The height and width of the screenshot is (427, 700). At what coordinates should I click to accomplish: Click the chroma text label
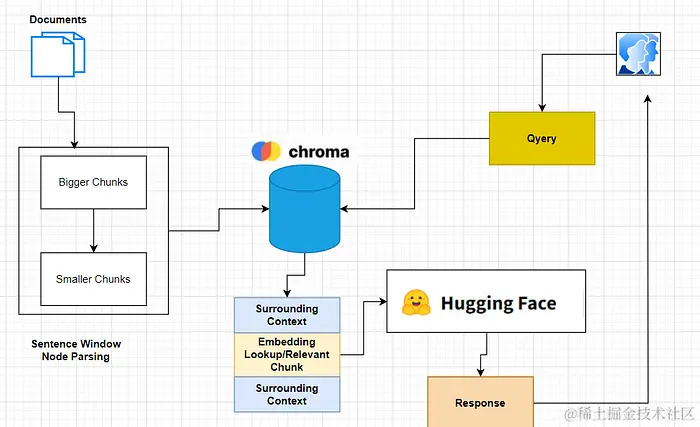[319, 152]
